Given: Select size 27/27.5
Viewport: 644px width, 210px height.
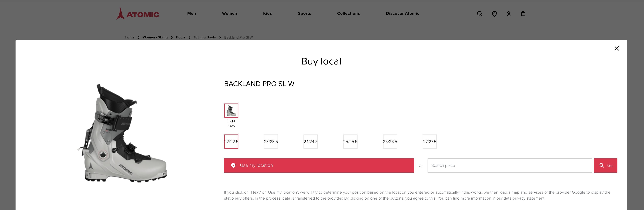Looking at the screenshot, I should pos(429,142).
